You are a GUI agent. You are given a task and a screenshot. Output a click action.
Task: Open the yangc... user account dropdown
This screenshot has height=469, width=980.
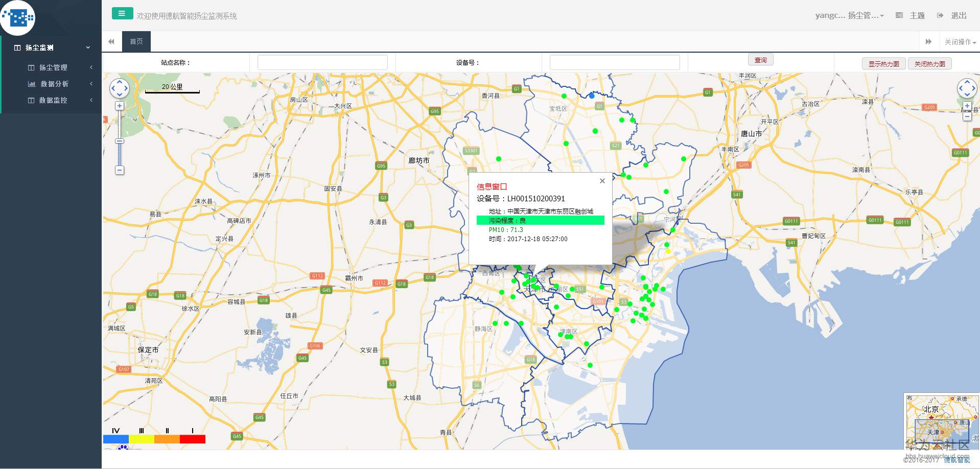[x=849, y=16]
